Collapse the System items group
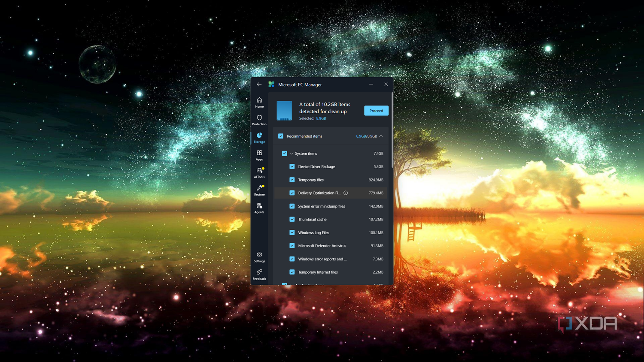Image resolution: width=644 pixels, height=362 pixels. click(292, 154)
